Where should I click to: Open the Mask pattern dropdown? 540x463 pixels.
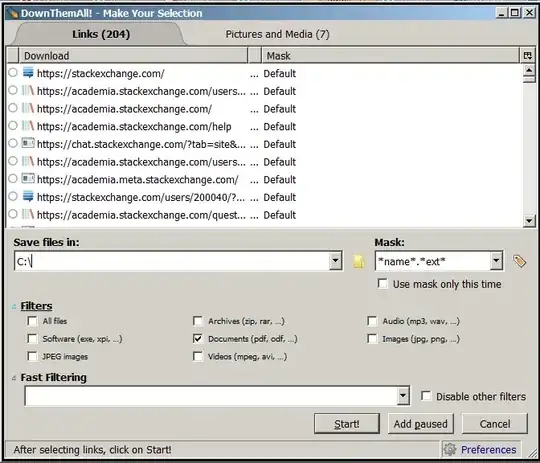point(496,261)
